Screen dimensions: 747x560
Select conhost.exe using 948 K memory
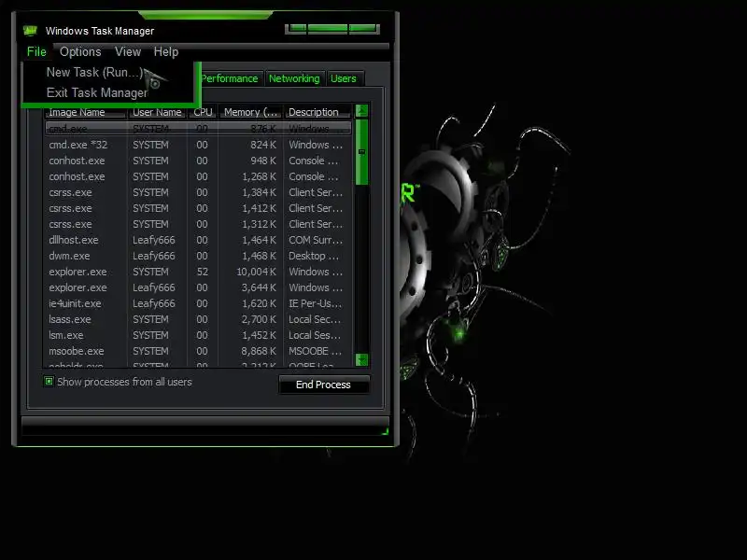[199, 161]
